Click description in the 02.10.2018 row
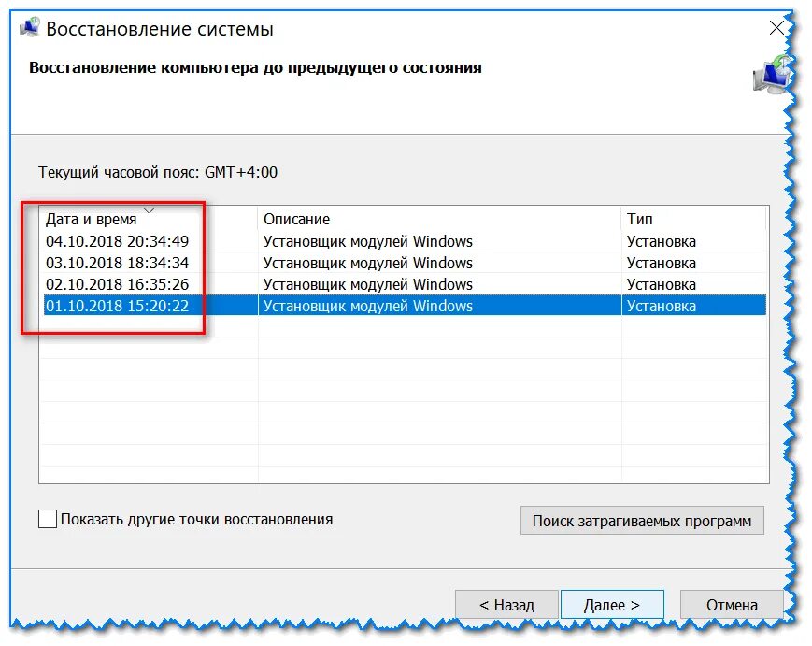Image resolution: width=812 pixels, height=646 pixels. 367,284
